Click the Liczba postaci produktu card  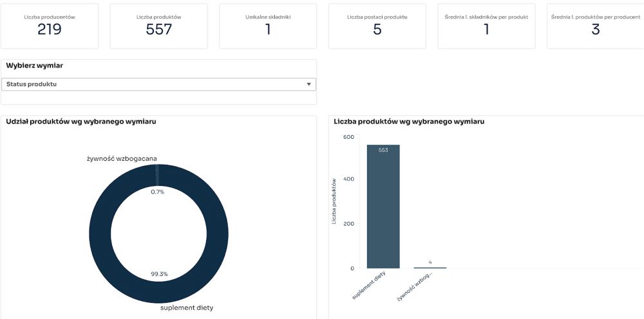377,26
